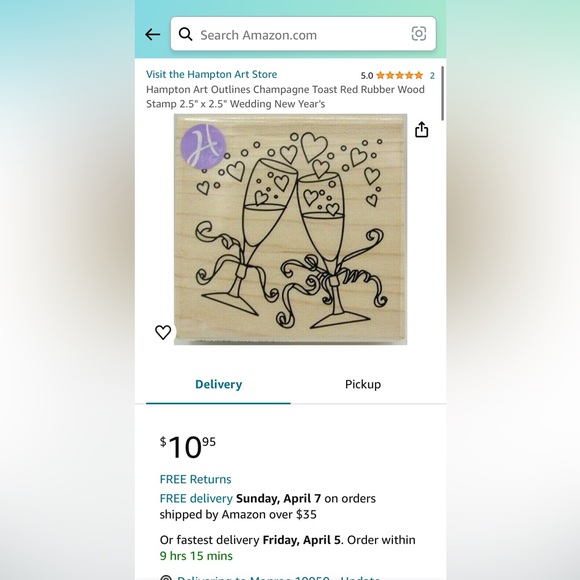Click the $10.95 price
Viewport: 580px width, 580px height.
[188, 448]
